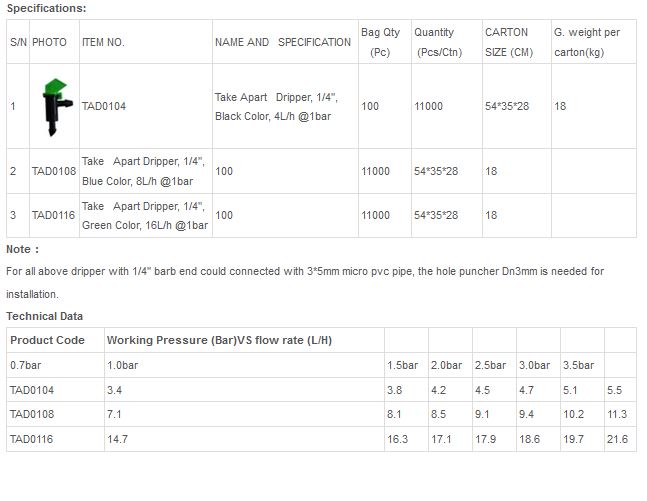Image resolution: width=647 pixels, height=501 pixels.
Task: Select the TAD0116 cell in specifications table
Action: pos(54,215)
